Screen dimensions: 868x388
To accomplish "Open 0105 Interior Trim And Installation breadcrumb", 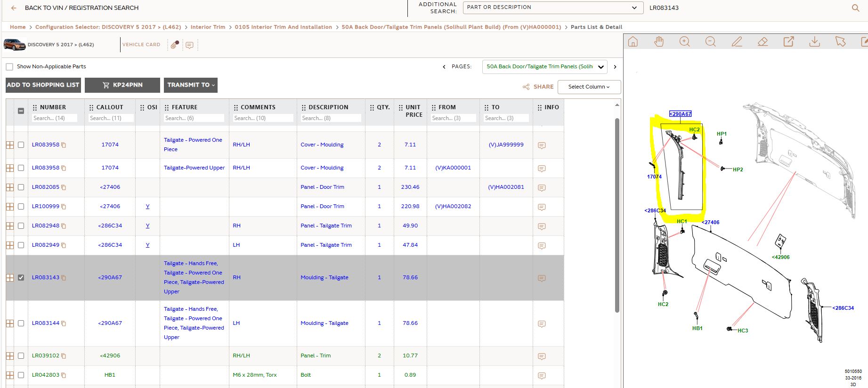I will (284, 27).
